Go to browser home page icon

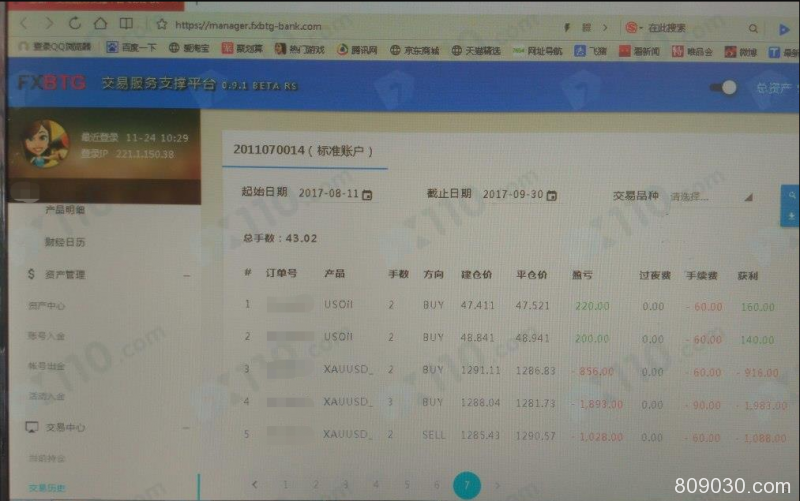coord(101,23)
